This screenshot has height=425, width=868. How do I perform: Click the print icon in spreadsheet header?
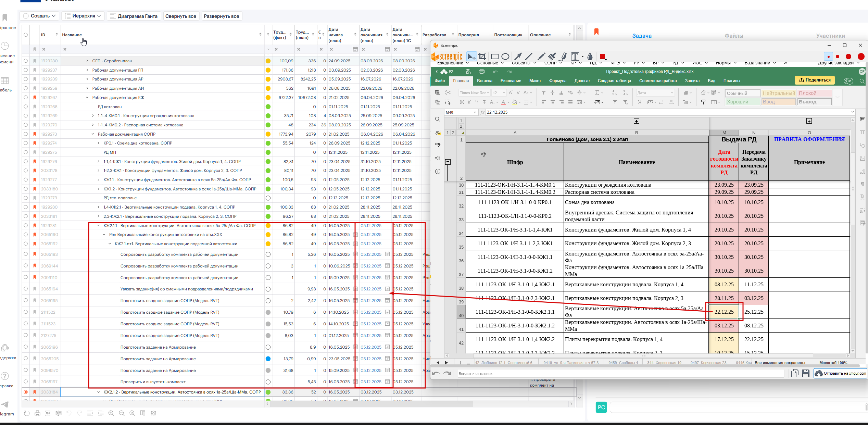[x=482, y=72]
